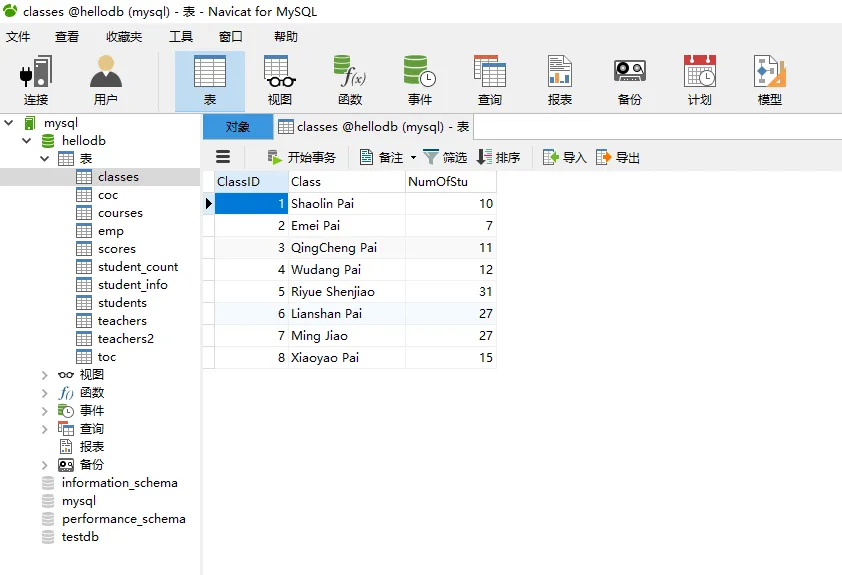Expand the Backups (备份) tree node
The height and width of the screenshot is (575, 842).
point(45,465)
